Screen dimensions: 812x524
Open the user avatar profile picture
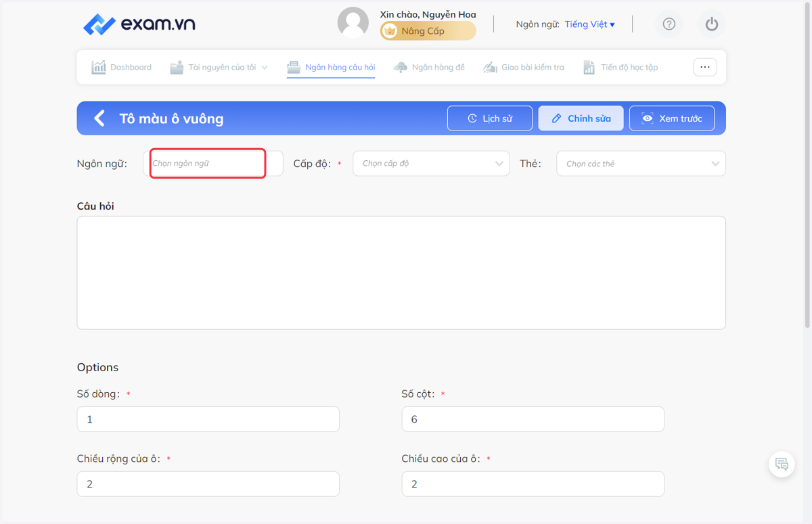(x=353, y=23)
